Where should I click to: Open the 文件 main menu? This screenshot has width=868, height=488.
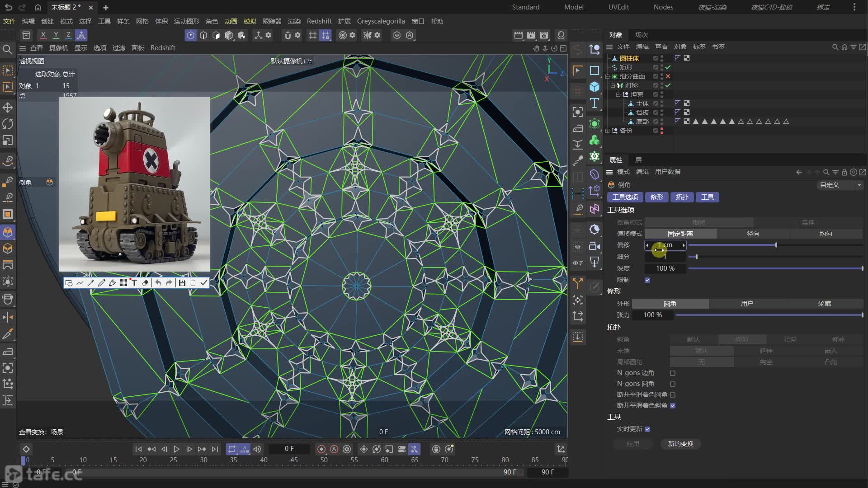(x=9, y=21)
